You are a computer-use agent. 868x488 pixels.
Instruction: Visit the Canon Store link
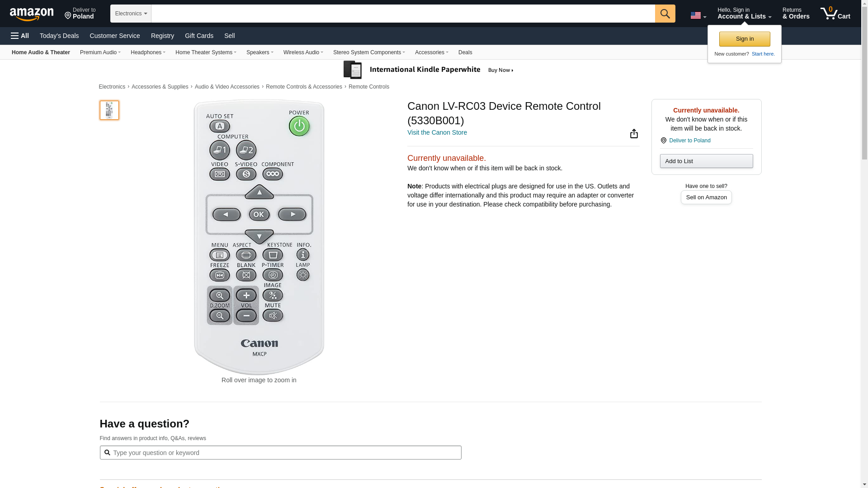click(x=437, y=132)
